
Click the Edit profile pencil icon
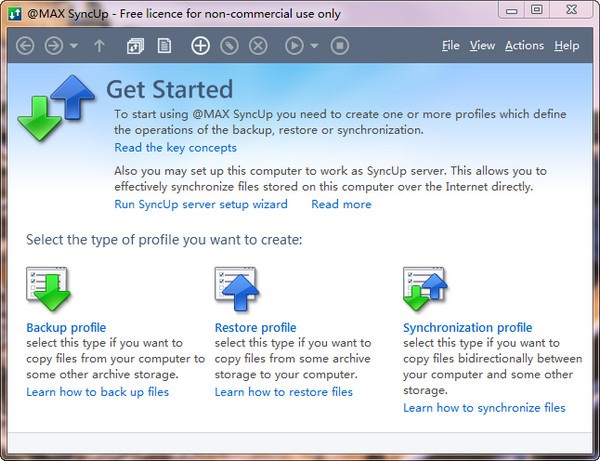[229, 45]
